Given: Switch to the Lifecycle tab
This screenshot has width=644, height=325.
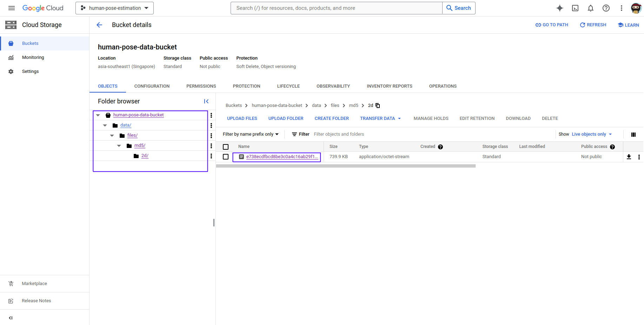Looking at the screenshot, I should [288, 86].
